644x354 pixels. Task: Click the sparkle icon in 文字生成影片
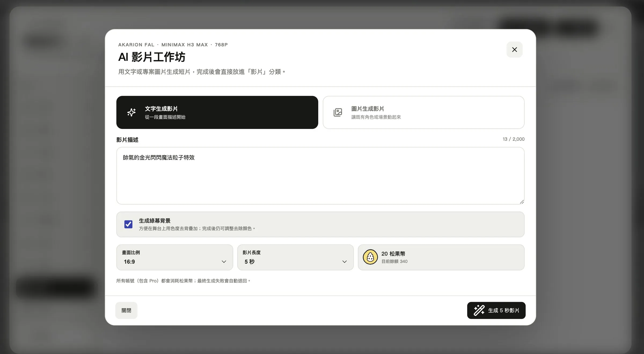(x=131, y=112)
